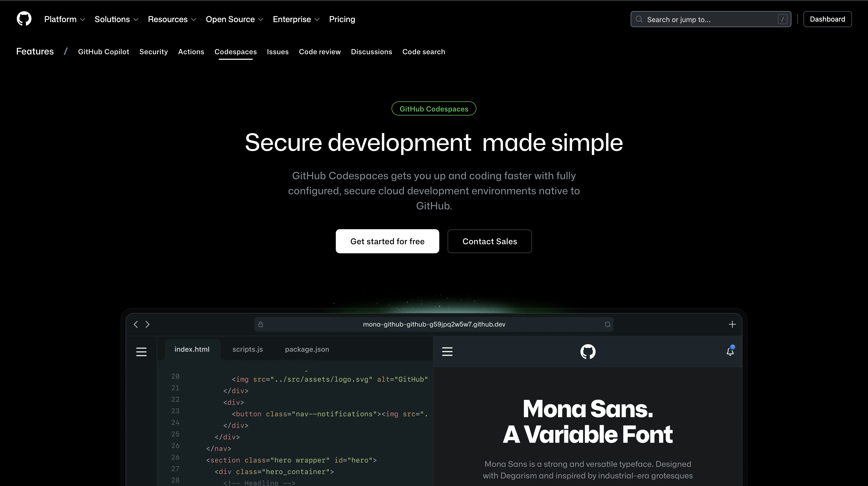Open a new tab with the plus icon
The width and height of the screenshot is (868, 486).
[732, 324]
